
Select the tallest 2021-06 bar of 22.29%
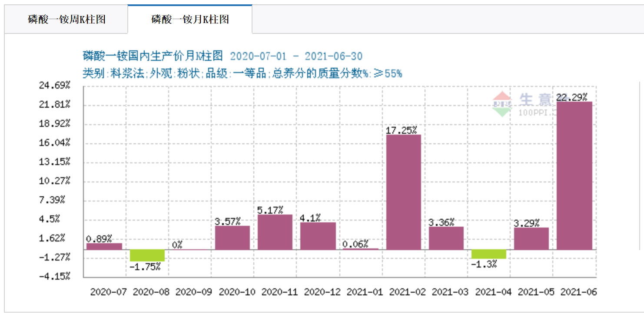[x=574, y=175]
